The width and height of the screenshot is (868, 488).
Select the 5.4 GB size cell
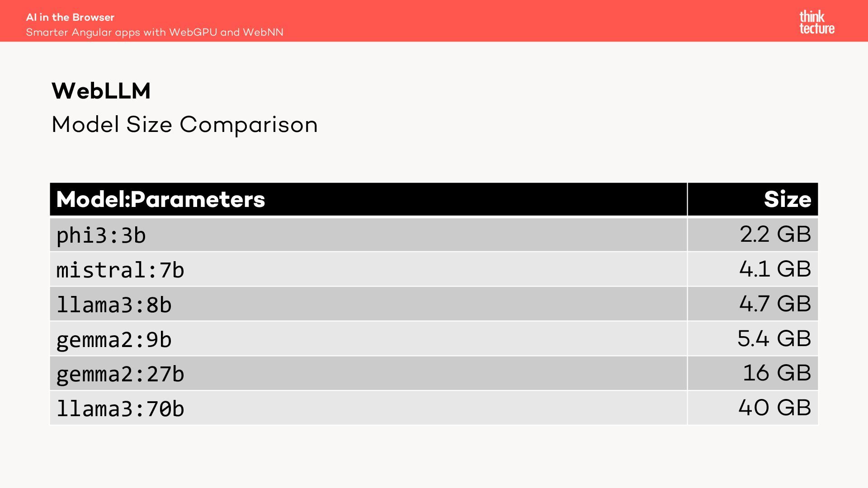(774, 338)
